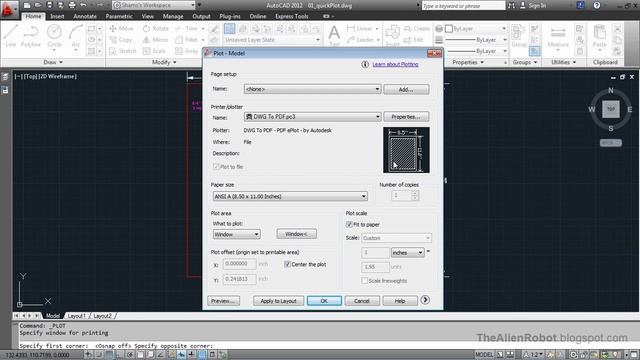This screenshot has height=360, width=640.
Task: Toggle Fit to paper checkbox
Action: click(349, 224)
